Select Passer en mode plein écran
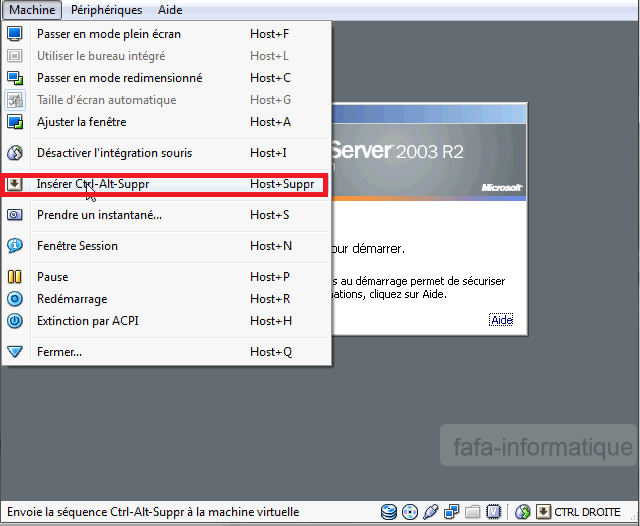The height and width of the screenshot is (526, 640). (x=167, y=34)
